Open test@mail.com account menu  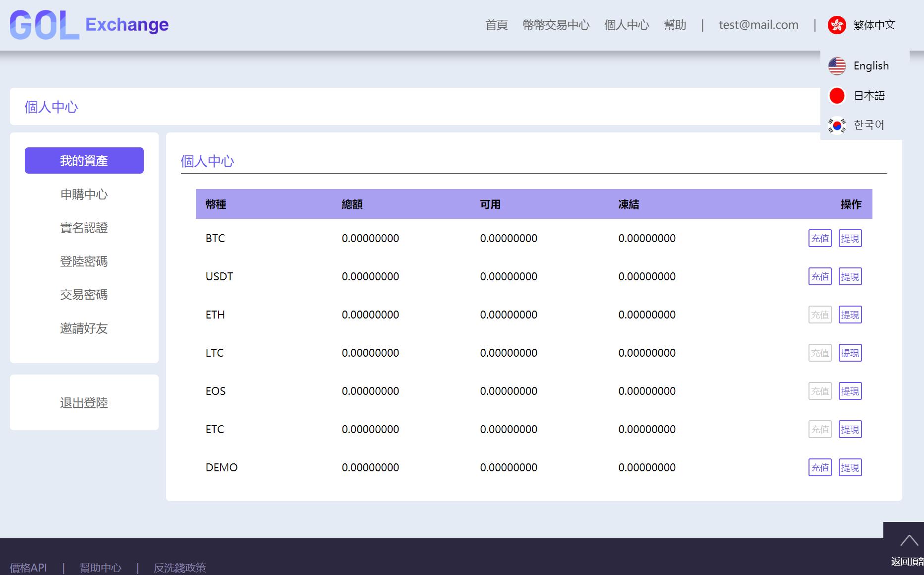[758, 25]
